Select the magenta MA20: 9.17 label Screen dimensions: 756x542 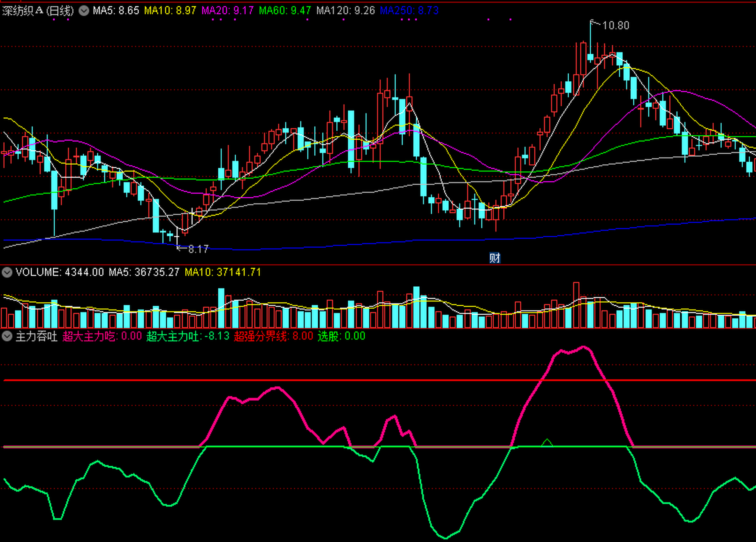point(227,11)
